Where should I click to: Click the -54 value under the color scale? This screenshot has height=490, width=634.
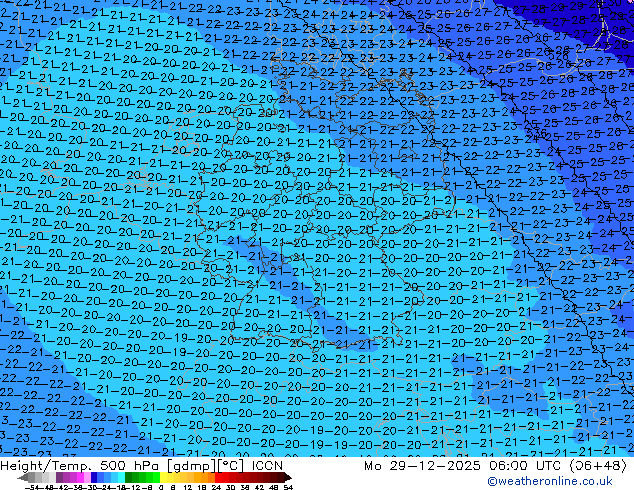click(x=31, y=487)
